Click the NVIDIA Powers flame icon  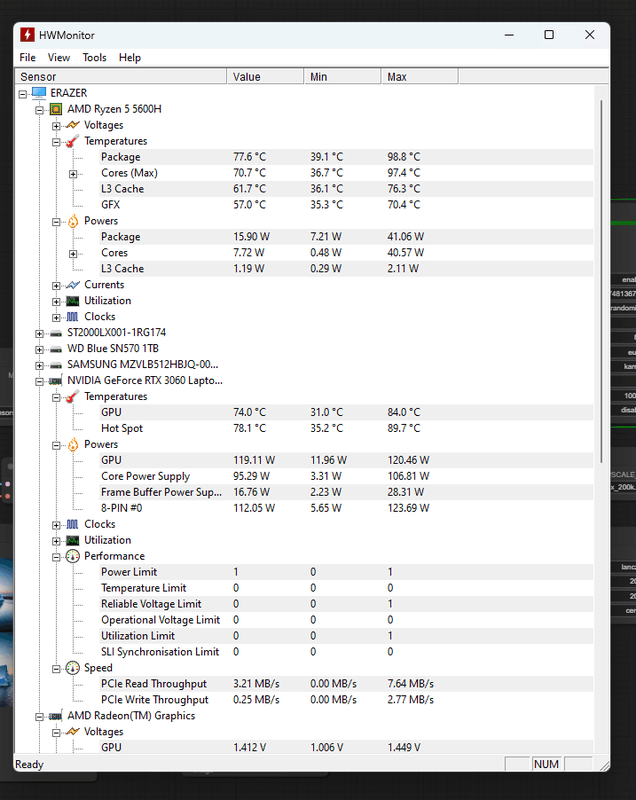tap(73, 444)
